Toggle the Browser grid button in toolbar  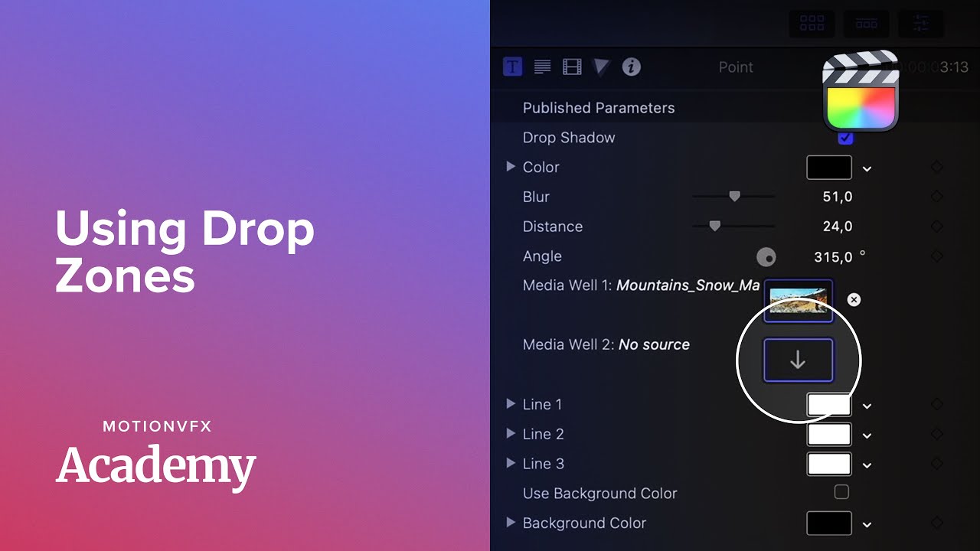coord(812,24)
